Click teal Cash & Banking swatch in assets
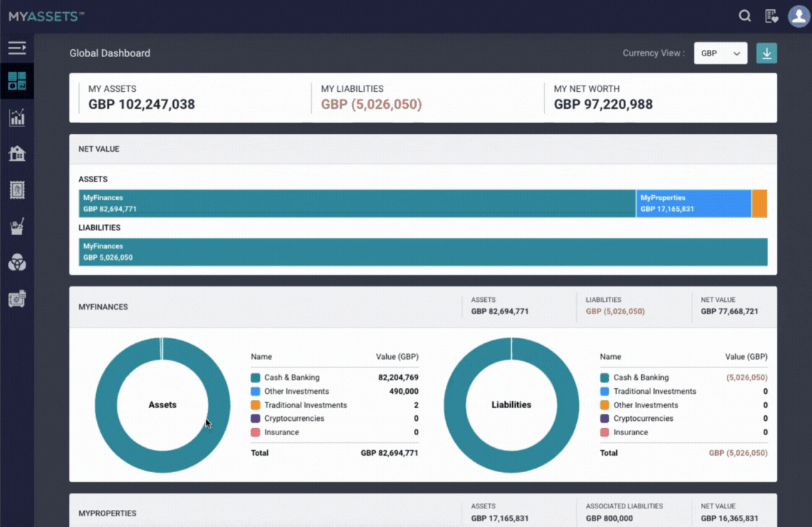This screenshot has width=812, height=527. [x=255, y=378]
